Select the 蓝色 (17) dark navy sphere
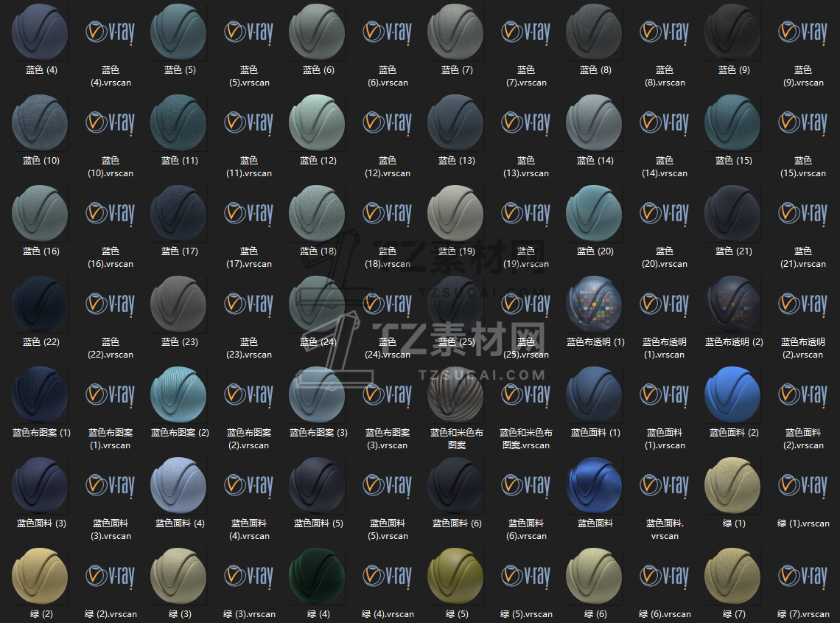 [x=179, y=213]
